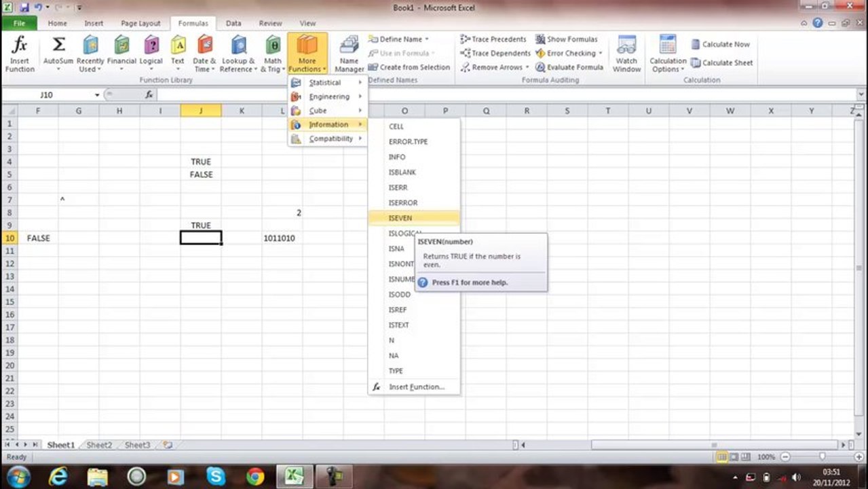The width and height of the screenshot is (868, 489).
Task: Open Lookup & Reference functions library
Action: point(238,54)
